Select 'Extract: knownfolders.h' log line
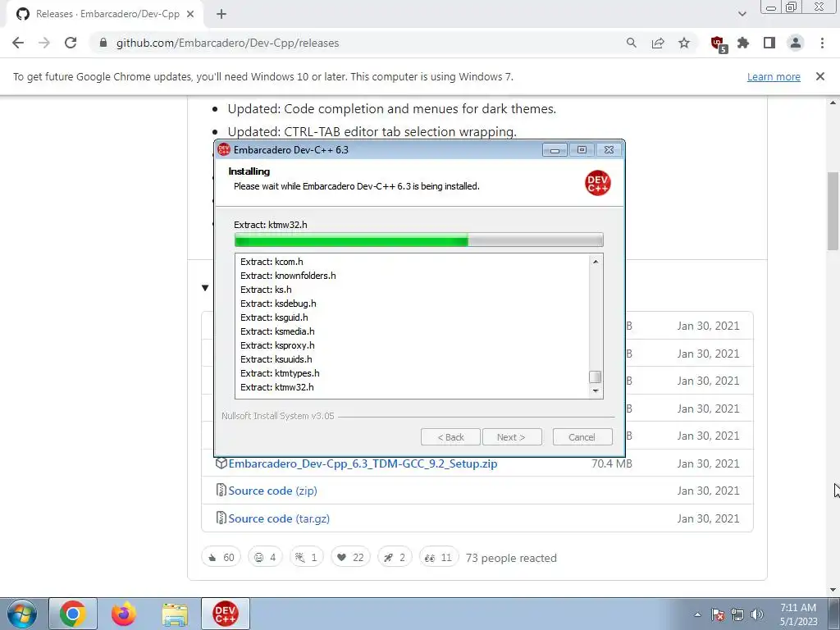840x630 pixels. tap(288, 276)
